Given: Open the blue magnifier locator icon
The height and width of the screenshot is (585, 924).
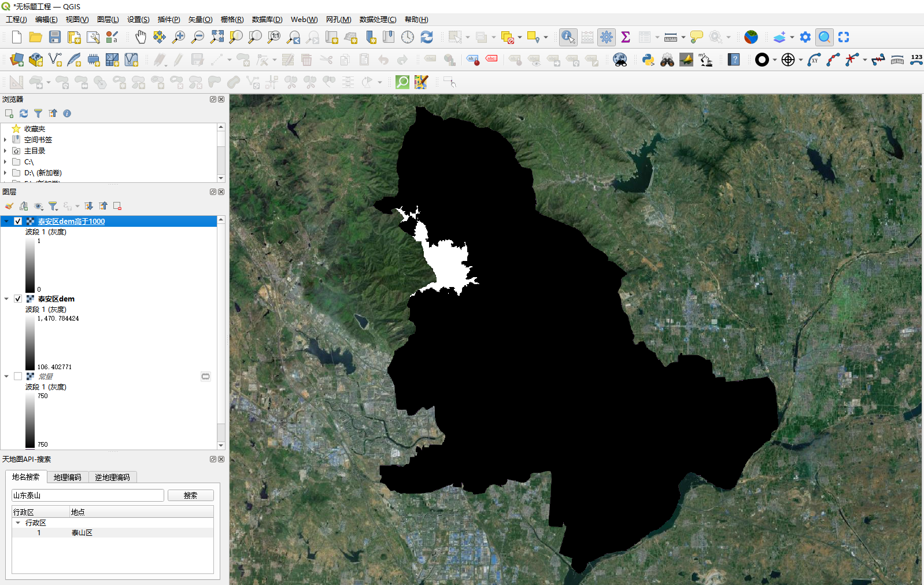Looking at the screenshot, I should (x=825, y=37).
